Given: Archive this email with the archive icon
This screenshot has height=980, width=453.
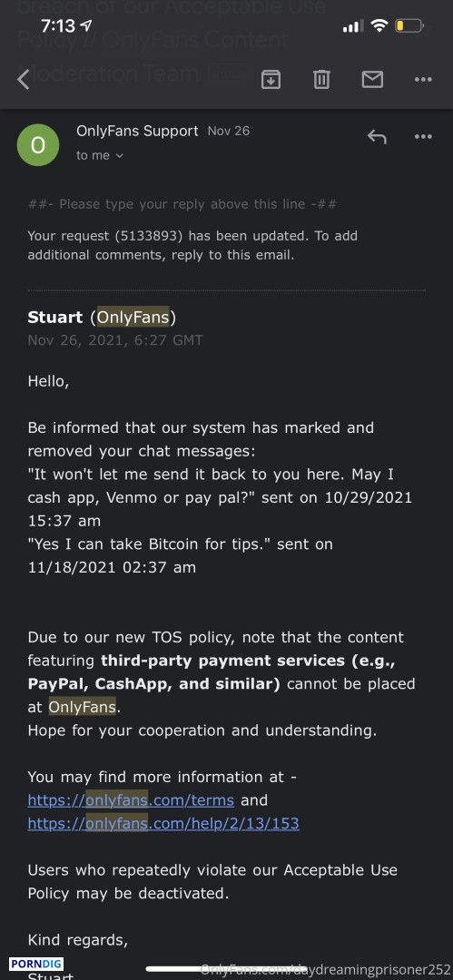Looking at the screenshot, I should click(x=271, y=79).
